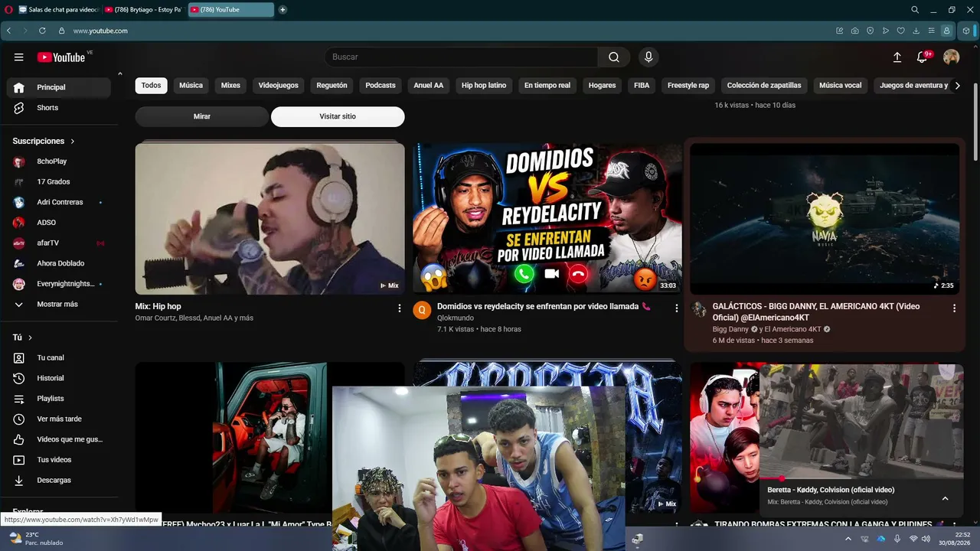The image size is (980, 551).
Task: Click the Qlokmundo channel avatar
Action: 422,310
